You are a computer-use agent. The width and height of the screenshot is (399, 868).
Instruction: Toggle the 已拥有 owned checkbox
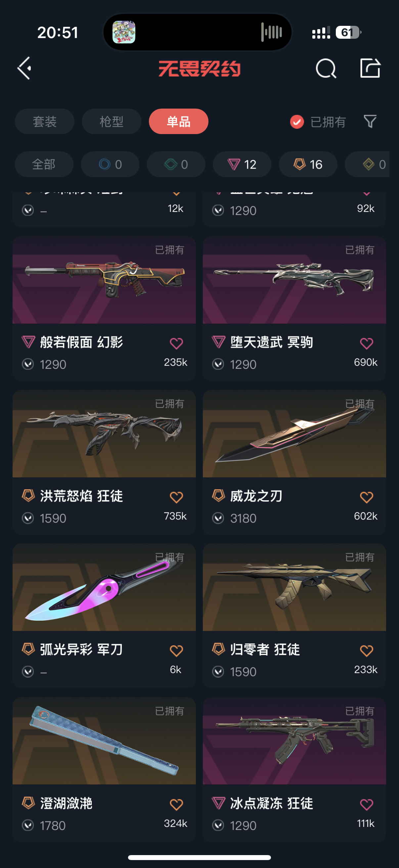297,121
